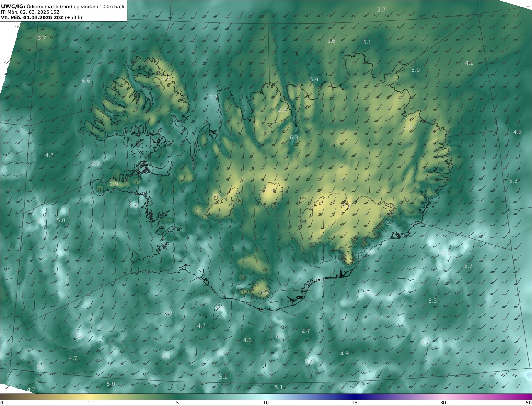Click the title text 'Úrkomumætti (mm) og vindur í 100m hæð'
Viewport: 532px width, 406px height.
tap(76, 6)
